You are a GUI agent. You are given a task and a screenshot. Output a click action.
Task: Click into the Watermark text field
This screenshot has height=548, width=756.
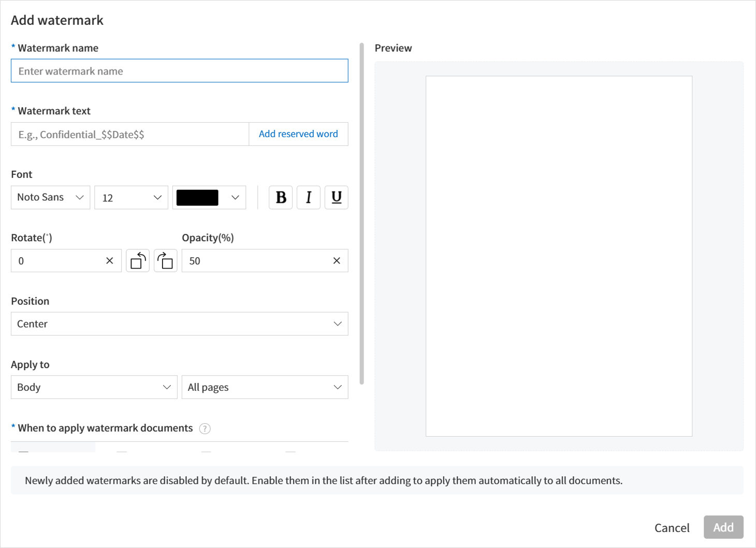pos(129,135)
